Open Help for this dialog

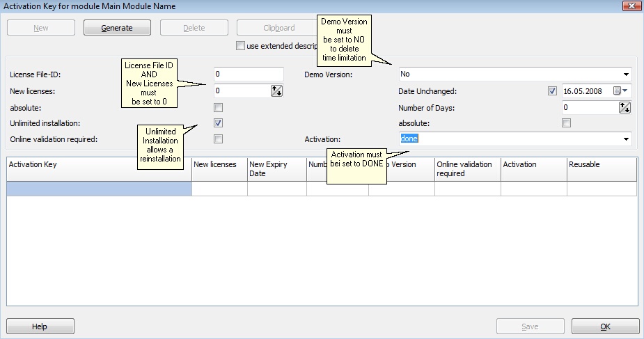point(40,326)
